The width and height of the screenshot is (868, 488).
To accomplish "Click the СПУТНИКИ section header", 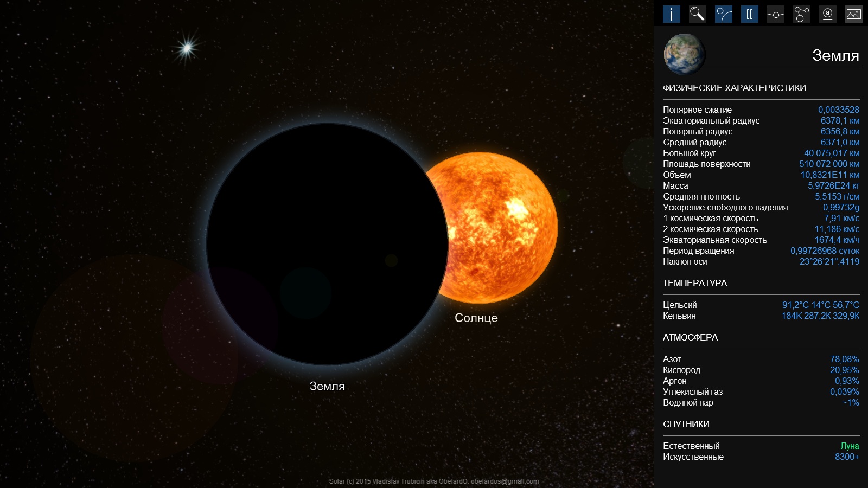I will (x=686, y=424).
